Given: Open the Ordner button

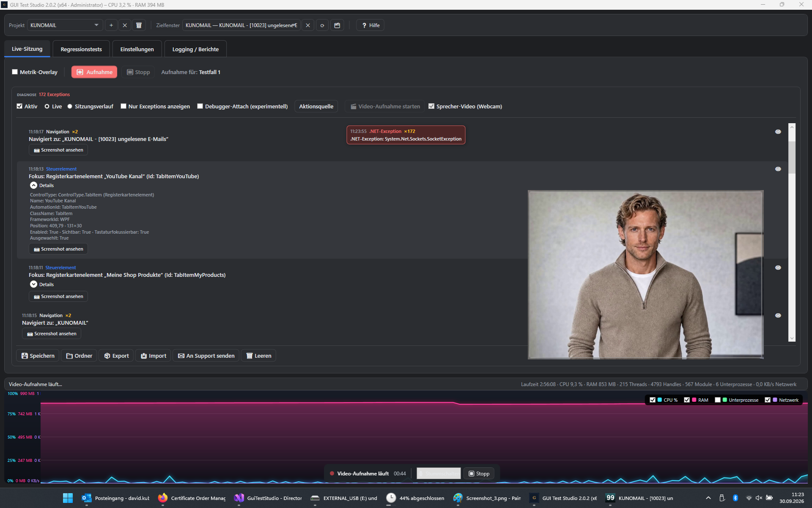Looking at the screenshot, I should pos(79,356).
